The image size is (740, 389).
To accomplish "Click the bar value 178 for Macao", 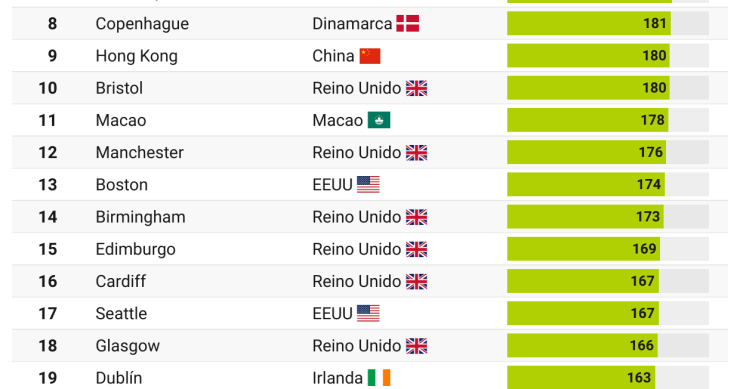I will 652,120.
